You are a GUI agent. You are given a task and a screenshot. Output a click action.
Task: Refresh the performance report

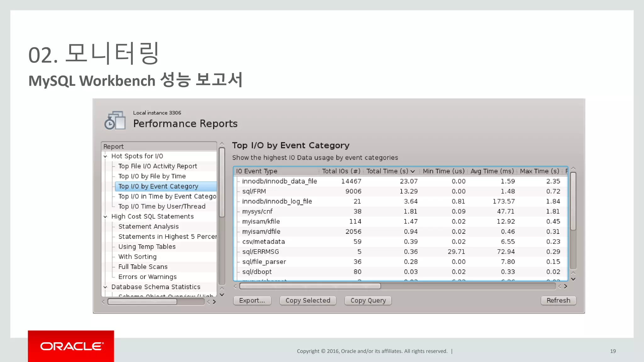[x=558, y=300]
